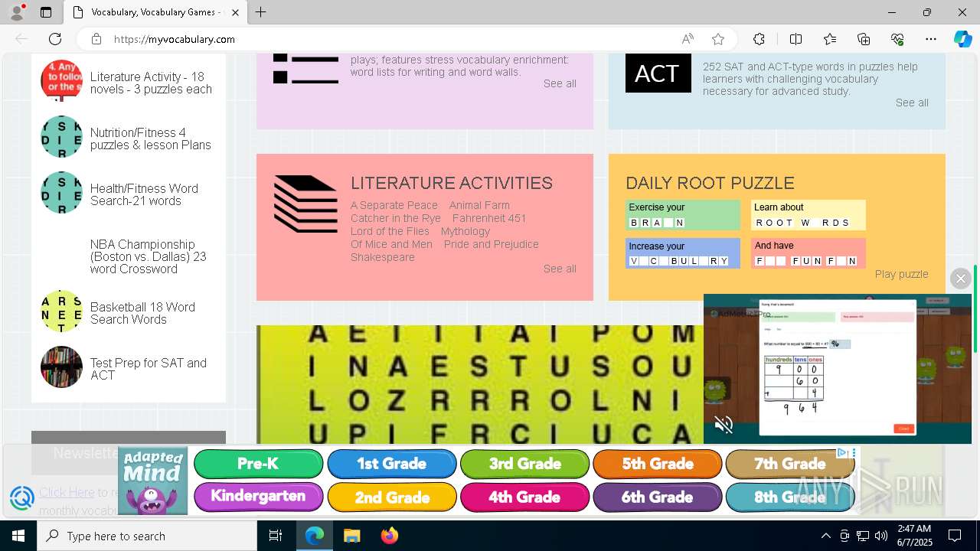This screenshot has height=551, width=980.
Task: Click the Increase your VOCABULARY blue tile
Action: click(x=683, y=253)
